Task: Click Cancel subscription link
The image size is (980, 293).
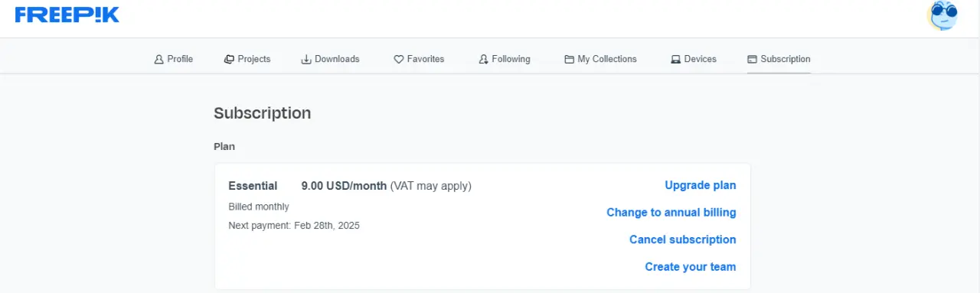Action: [x=683, y=239]
